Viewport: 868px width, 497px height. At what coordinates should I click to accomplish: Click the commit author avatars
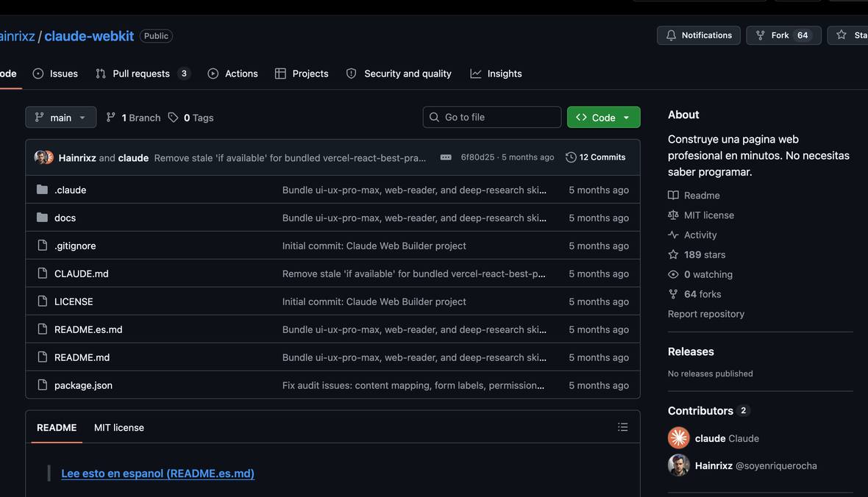43,157
